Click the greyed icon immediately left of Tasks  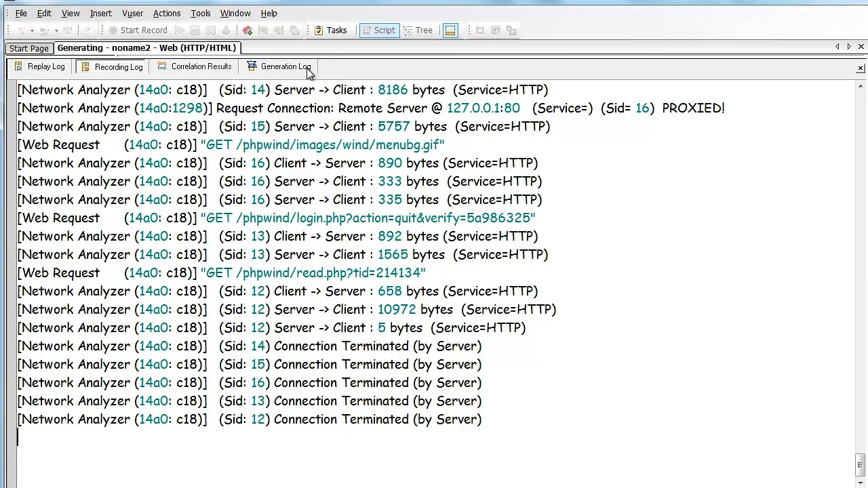294,30
